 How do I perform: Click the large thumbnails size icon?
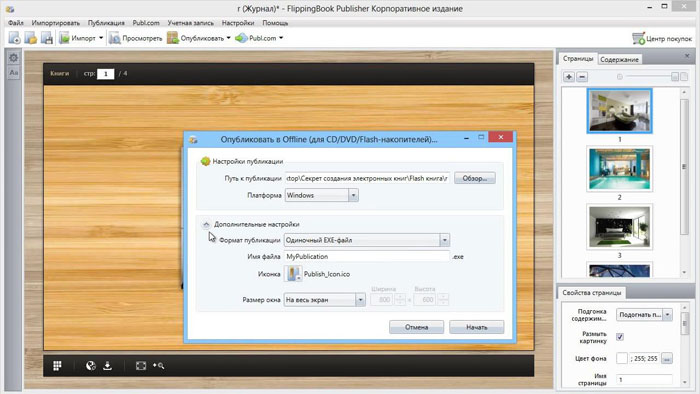(x=683, y=77)
